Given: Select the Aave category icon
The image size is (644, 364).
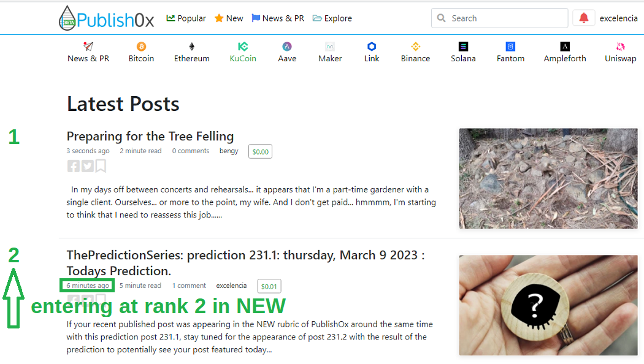Looking at the screenshot, I should pos(287,47).
